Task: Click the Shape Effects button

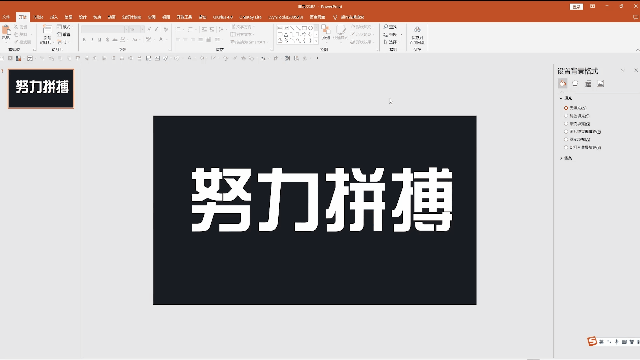Action: [362, 42]
